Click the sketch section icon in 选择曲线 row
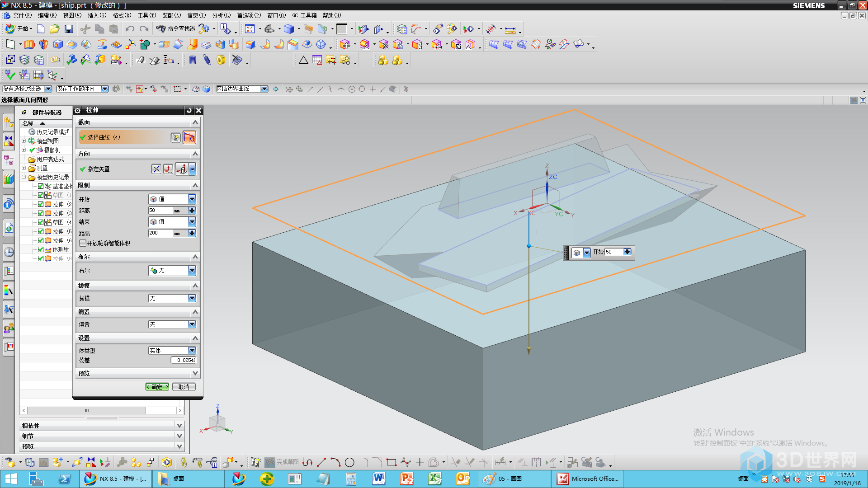 pyautogui.click(x=176, y=137)
